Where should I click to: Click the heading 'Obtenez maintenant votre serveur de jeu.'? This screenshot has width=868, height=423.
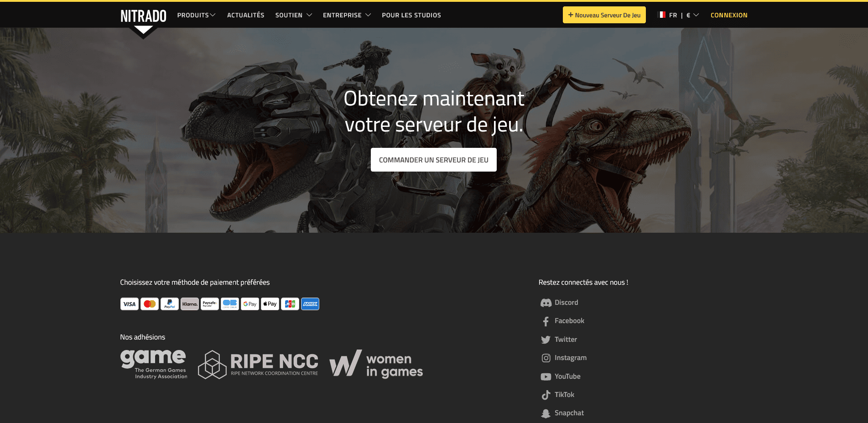[434, 112]
